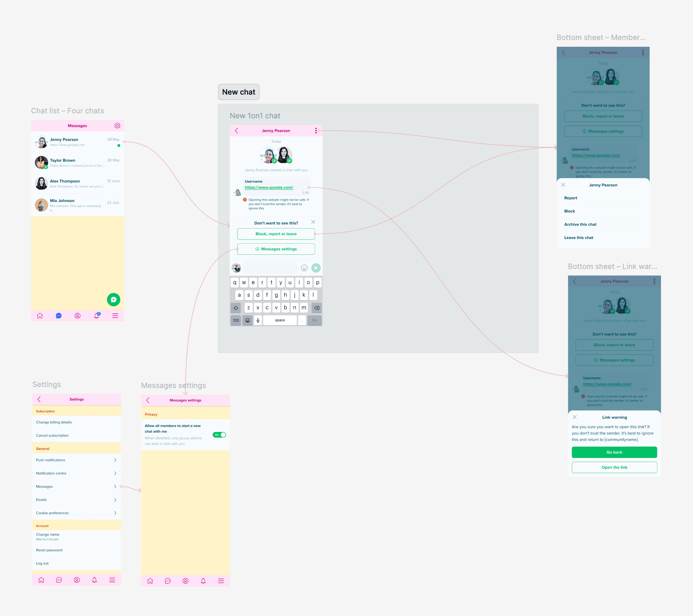Open three-dot menu in New 1on1 chat header
693x616 pixels.
(x=316, y=131)
